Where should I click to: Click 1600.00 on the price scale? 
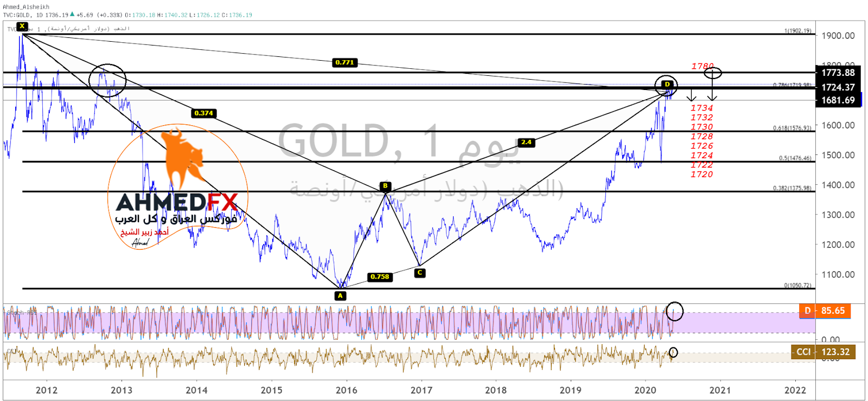tap(838, 125)
